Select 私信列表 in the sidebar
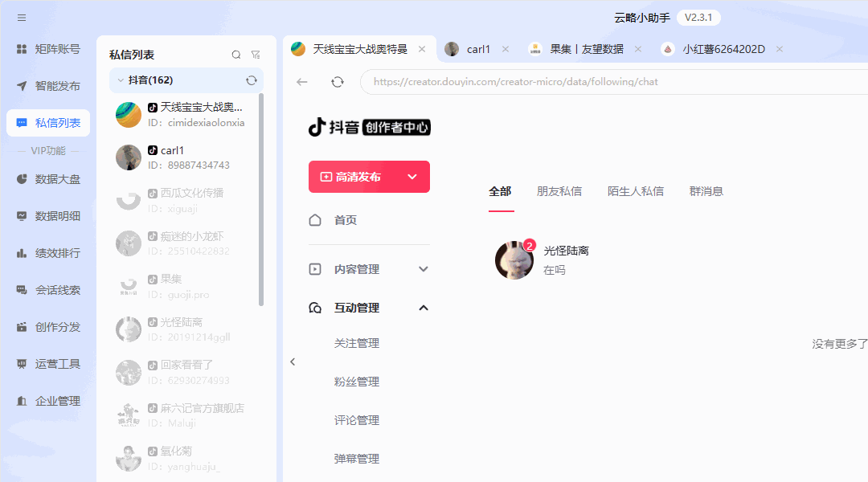The width and height of the screenshot is (868, 482). [48, 123]
